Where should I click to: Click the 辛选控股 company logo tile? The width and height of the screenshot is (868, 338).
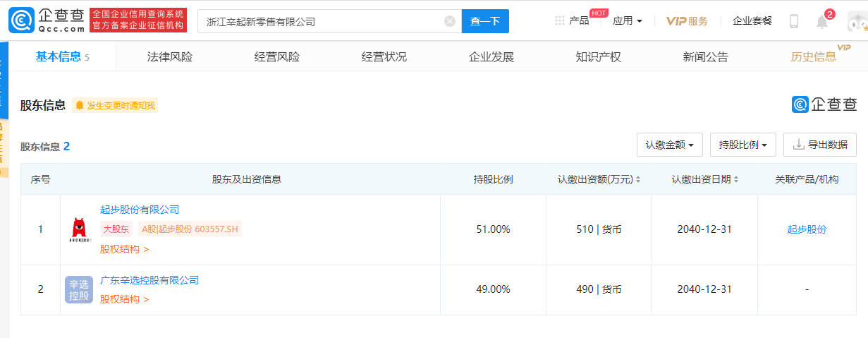[79, 290]
